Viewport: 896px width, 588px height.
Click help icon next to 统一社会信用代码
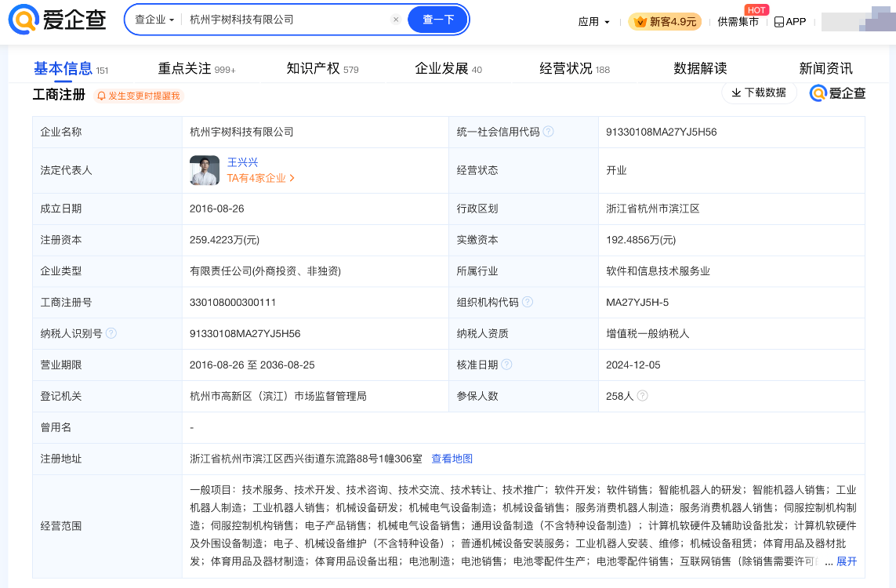click(x=548, y=132)
